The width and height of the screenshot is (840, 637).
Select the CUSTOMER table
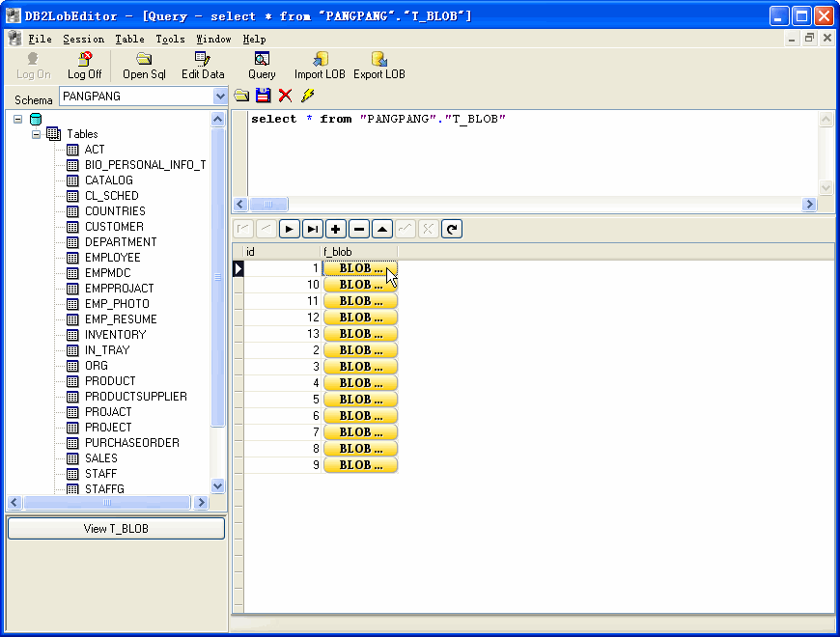pyautogui.click(x=114, y=227)
